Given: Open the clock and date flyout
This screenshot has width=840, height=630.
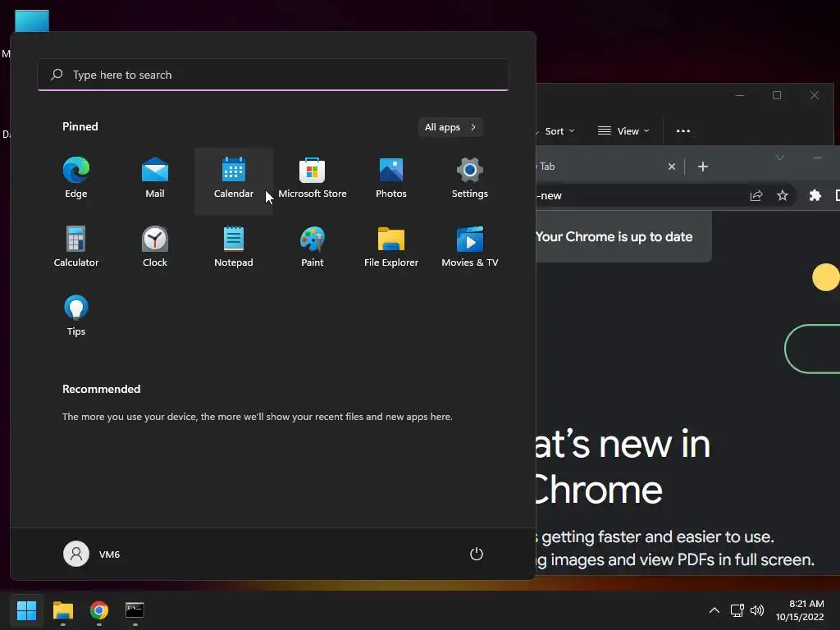Looking at the screenshot, I should pos(801,610).
